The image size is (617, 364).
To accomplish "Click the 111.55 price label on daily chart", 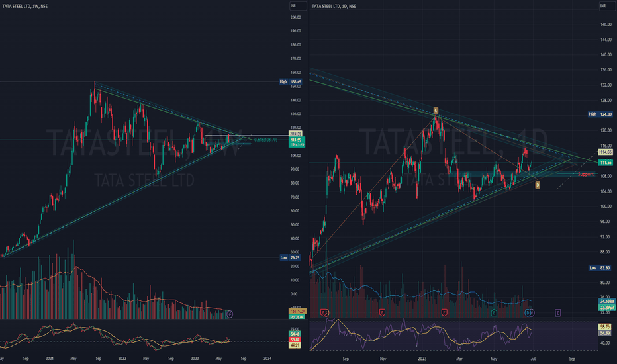I will pos(605,163).
